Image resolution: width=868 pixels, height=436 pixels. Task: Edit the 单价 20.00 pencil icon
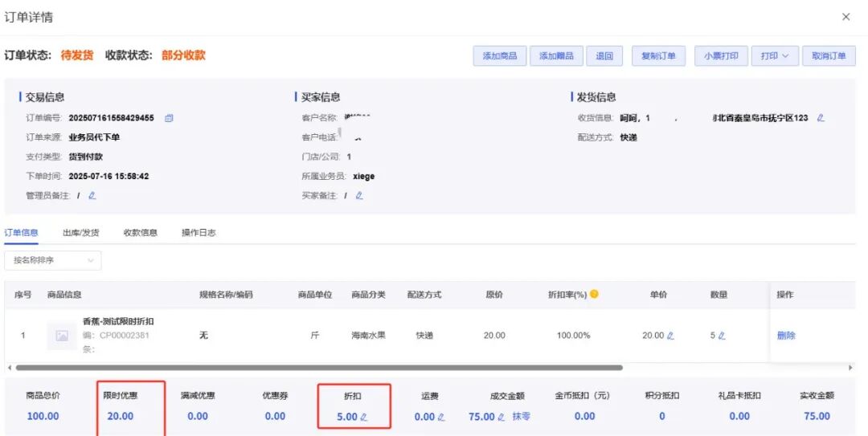[670, 336]
